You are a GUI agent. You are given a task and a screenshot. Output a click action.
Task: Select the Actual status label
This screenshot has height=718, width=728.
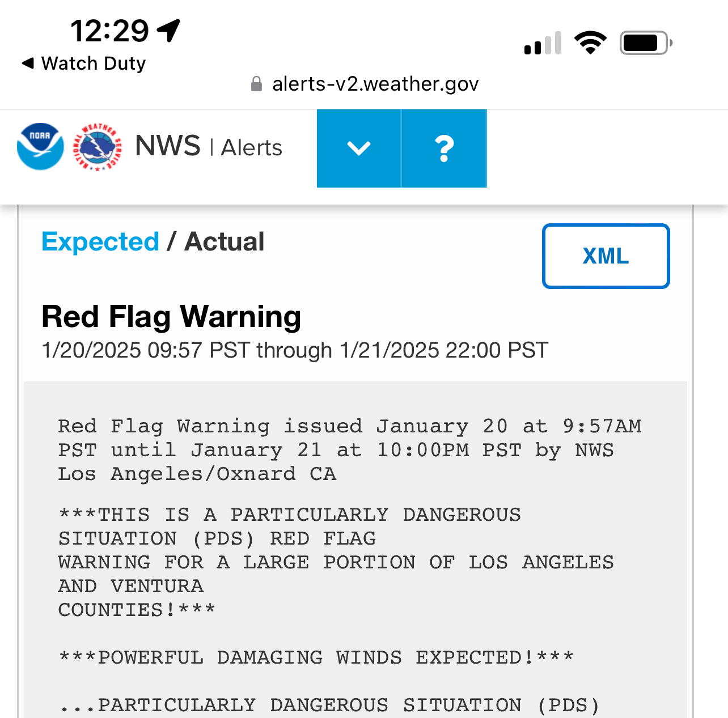click(225, 241)
